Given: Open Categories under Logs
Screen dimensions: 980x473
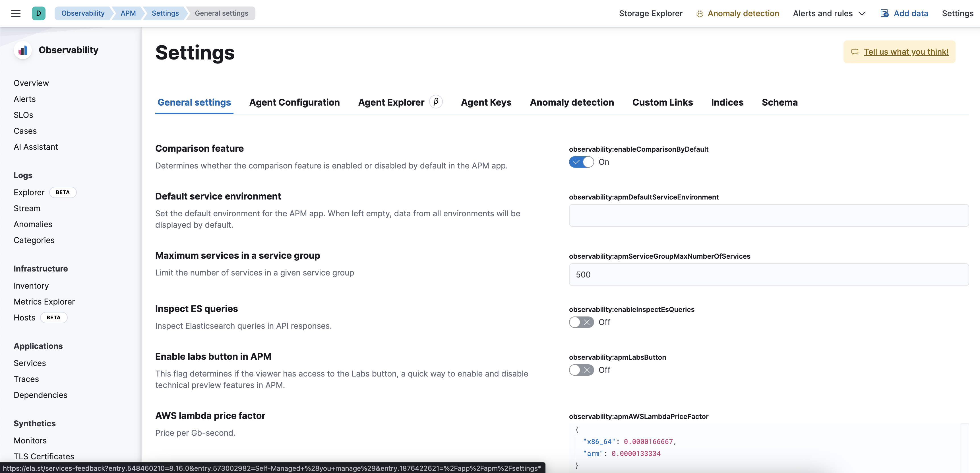Looking at the screenshot, I should coord(34,240).
